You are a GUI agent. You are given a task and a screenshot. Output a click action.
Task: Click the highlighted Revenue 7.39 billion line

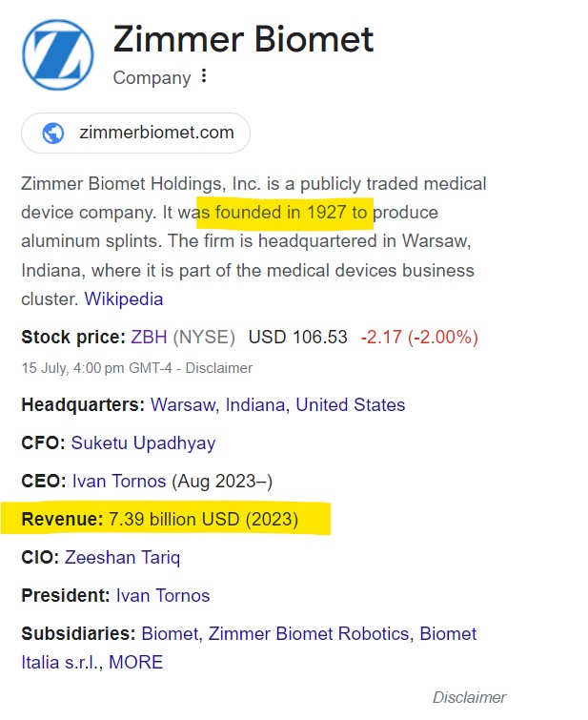click(x=165, y=519)
